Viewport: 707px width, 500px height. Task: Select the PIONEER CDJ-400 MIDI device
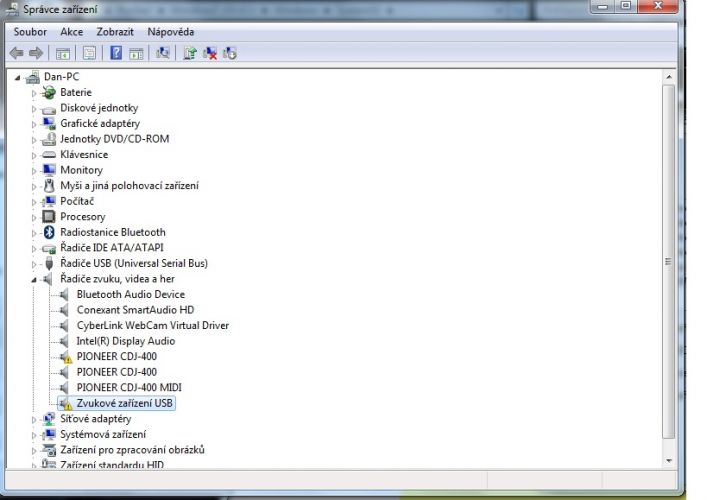129,388
